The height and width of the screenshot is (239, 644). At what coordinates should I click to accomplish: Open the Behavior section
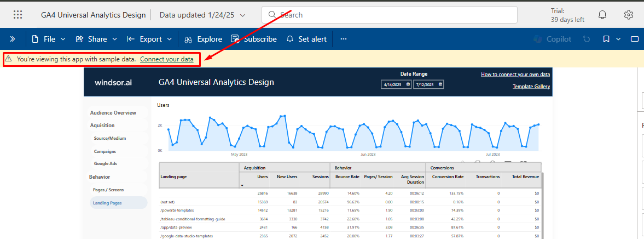pyautogui.click(x=100, y=177)
